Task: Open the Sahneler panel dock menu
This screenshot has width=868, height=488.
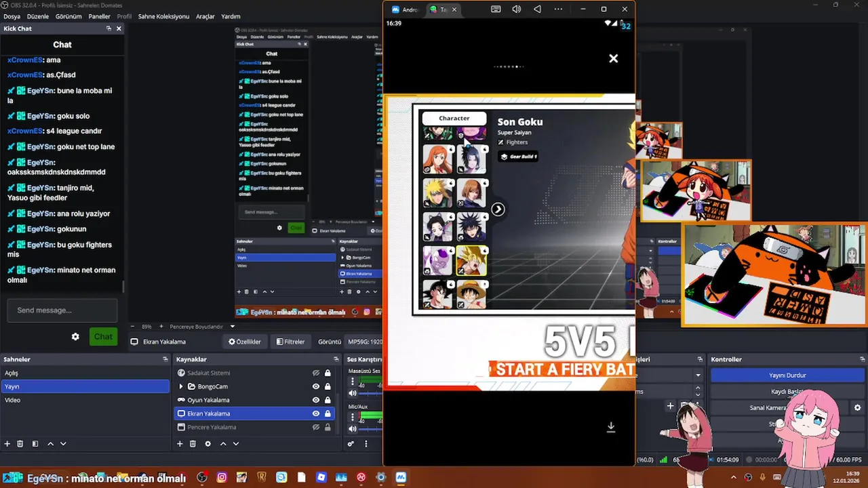Action: click(x=165, y=359)
